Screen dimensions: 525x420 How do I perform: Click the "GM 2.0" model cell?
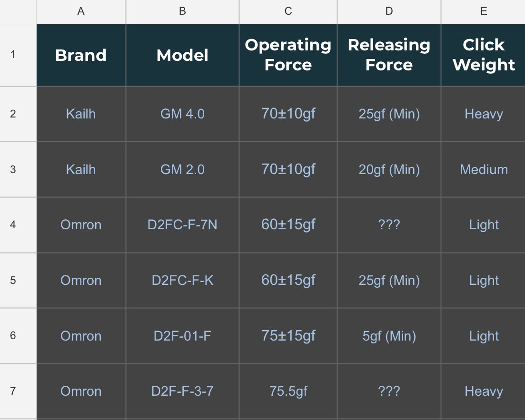click(x=182, y=170)
